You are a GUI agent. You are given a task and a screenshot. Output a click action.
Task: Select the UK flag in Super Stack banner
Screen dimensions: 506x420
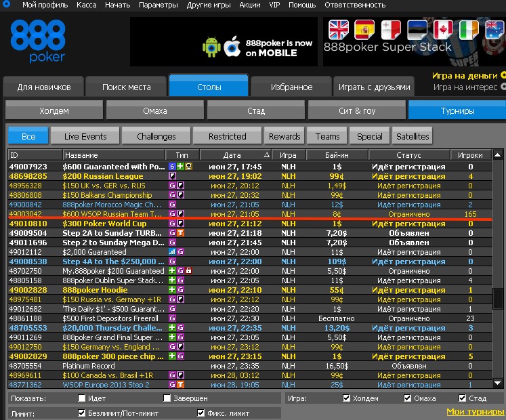coord(339,30)
